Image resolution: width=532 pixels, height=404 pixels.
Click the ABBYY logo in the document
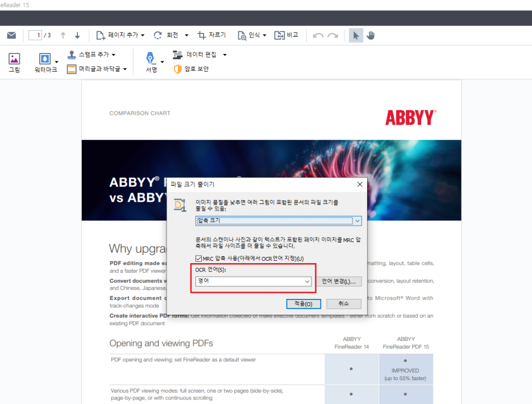tap(411, 118)
